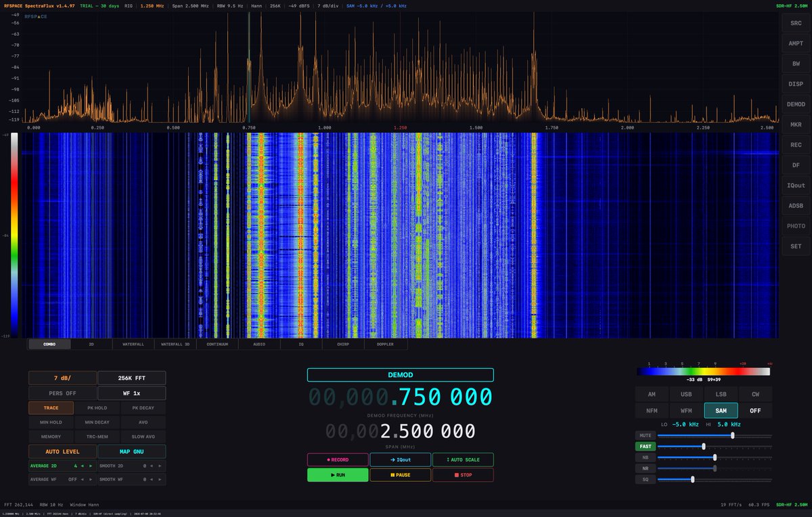
Task: Decrease SMOOTH 2D using its left arrow
Action: [151, 466]
